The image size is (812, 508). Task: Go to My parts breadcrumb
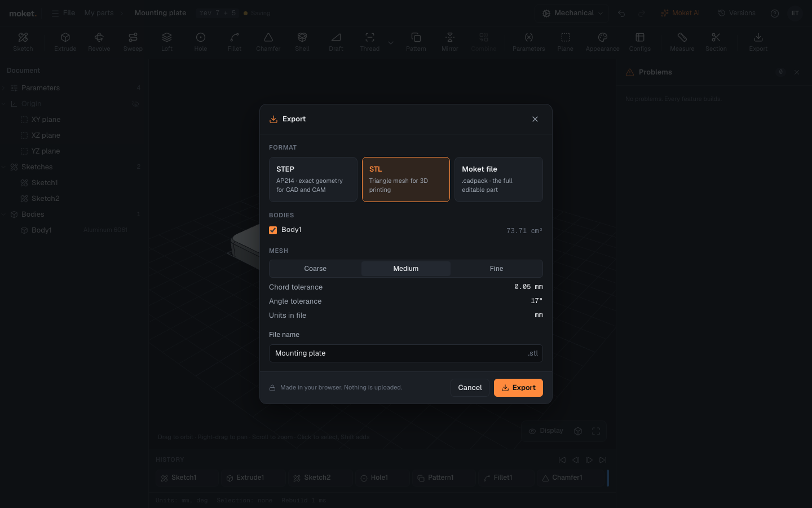pos(99,13)
